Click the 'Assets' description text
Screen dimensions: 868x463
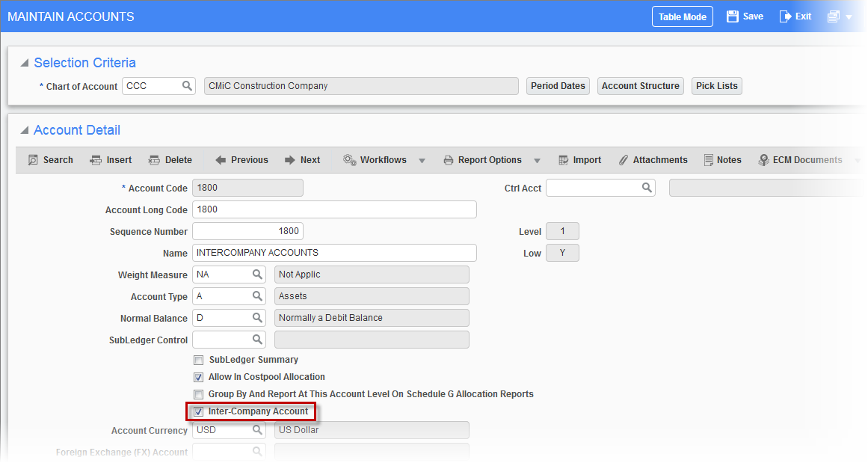point(293,295)
